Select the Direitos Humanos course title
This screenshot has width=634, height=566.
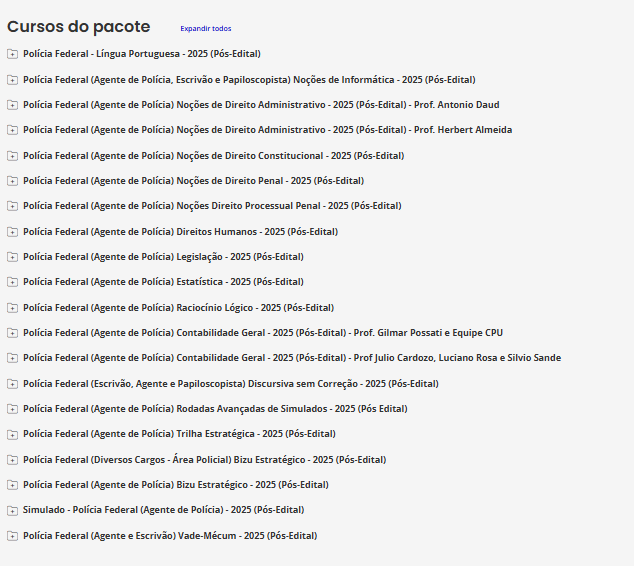click(x=180, y=232)
